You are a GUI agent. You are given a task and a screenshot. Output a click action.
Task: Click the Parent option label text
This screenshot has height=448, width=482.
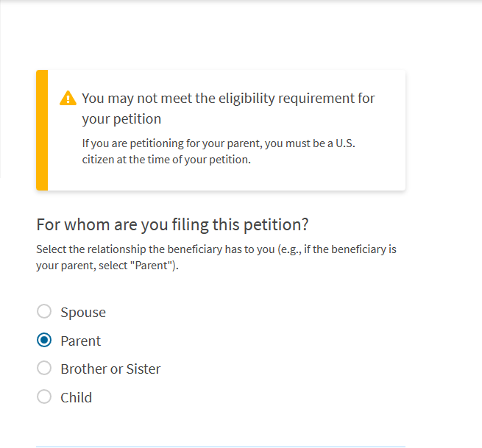point(80,341)
